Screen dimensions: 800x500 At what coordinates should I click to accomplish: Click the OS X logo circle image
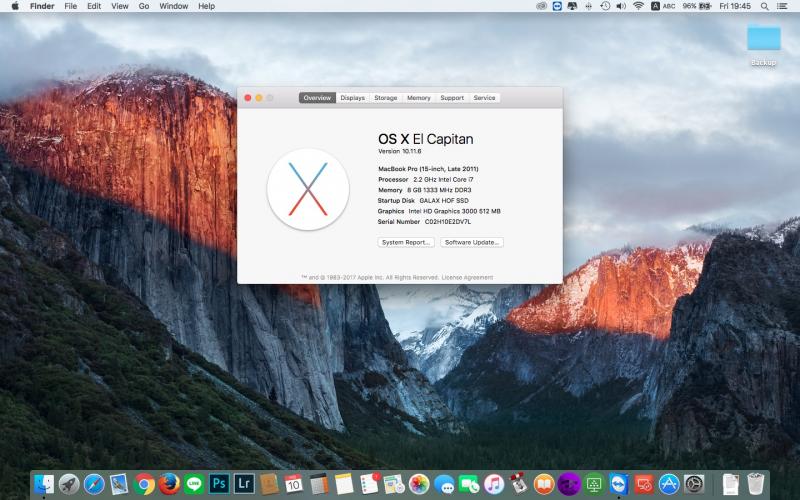pyautogui.click(x=308, y=189)
